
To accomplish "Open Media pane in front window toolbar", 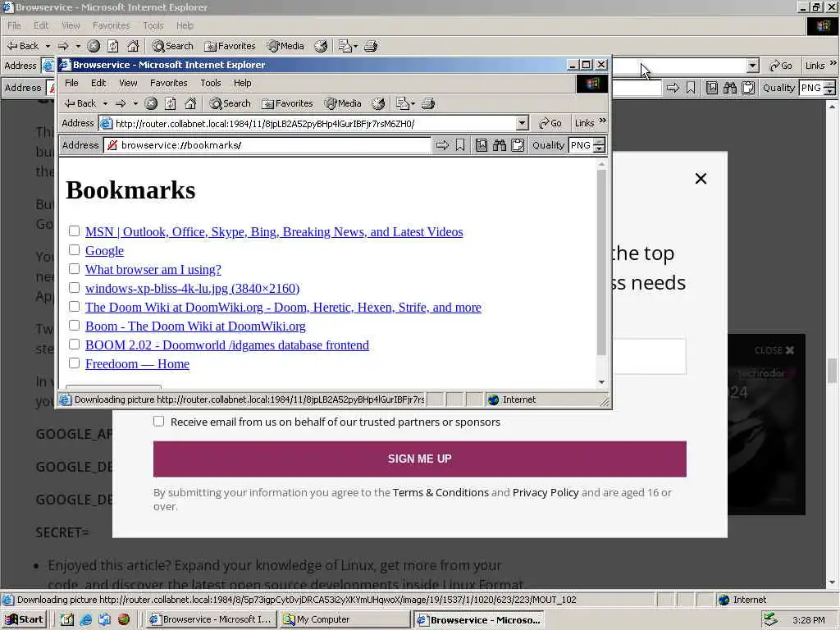I will tap(343, 103).
